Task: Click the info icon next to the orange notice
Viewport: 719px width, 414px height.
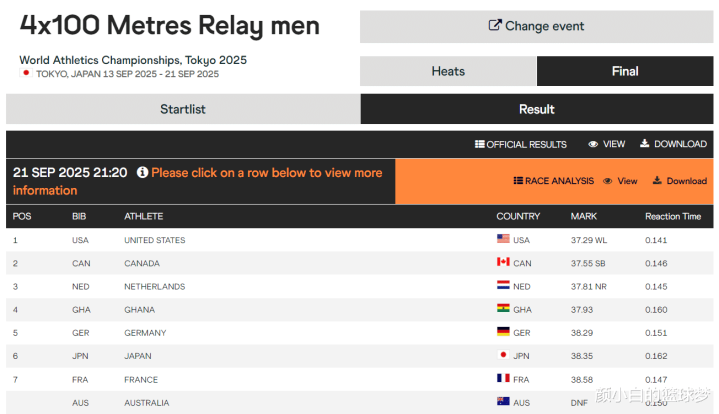Action: point(142,173)
